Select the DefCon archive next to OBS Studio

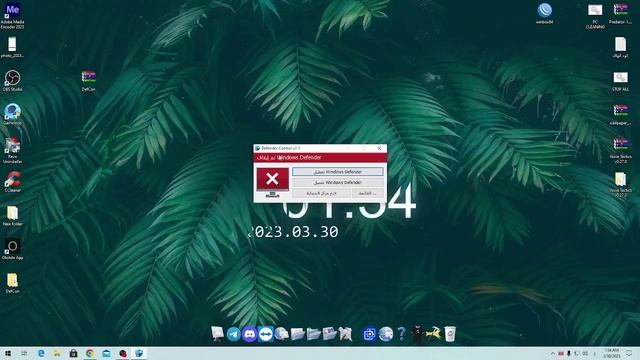[x=89, y=80]
